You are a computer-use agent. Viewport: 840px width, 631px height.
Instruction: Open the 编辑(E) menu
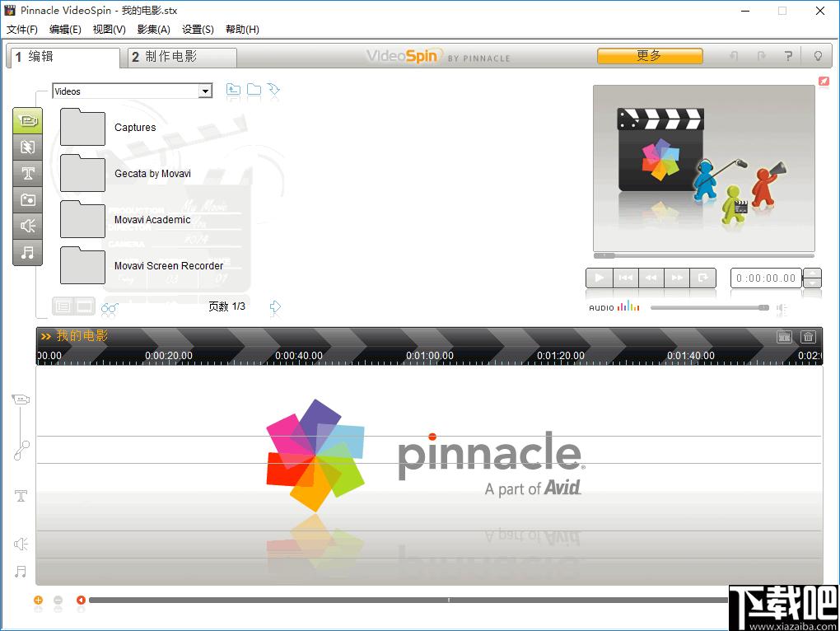(65, 30)
